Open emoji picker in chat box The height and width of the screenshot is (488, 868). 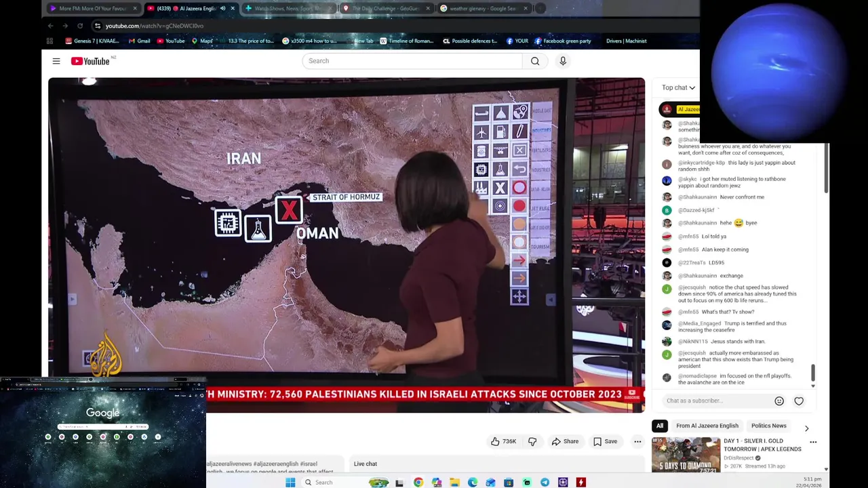pyautogui.click(x=779, y=401)
